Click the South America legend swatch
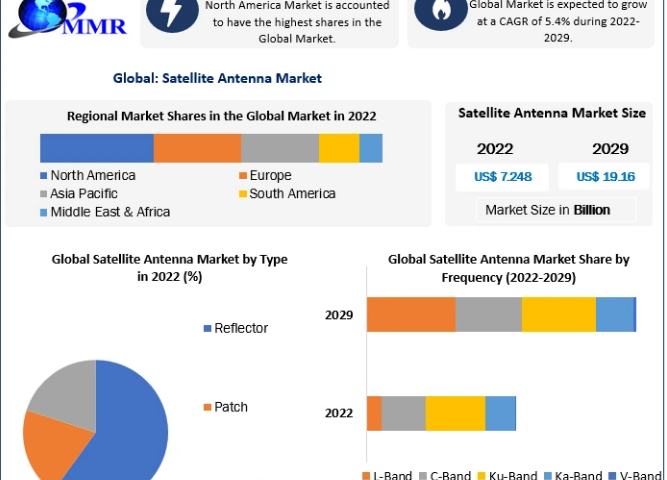 coord(243,194)
